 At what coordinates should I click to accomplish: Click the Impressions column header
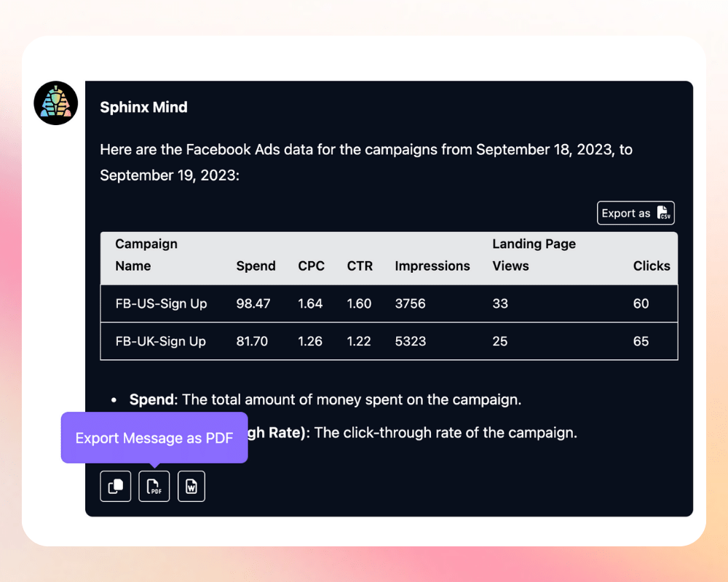432,266
